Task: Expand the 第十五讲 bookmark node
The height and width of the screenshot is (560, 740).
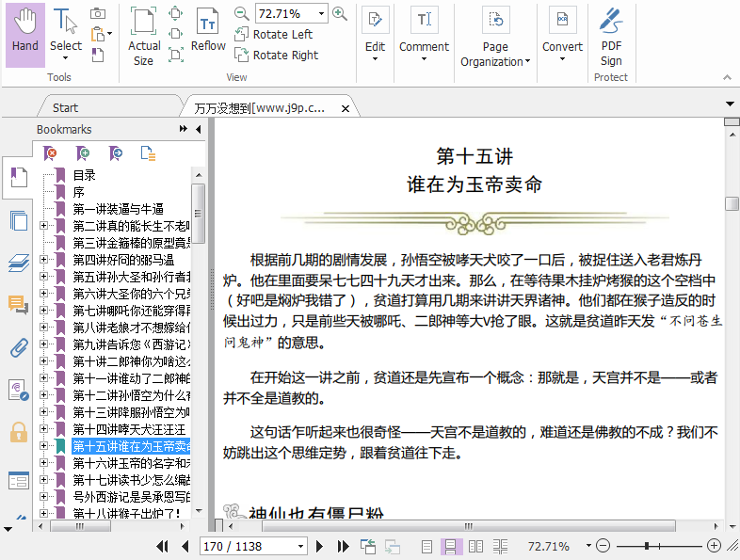Action: click(x=43, y=445)
